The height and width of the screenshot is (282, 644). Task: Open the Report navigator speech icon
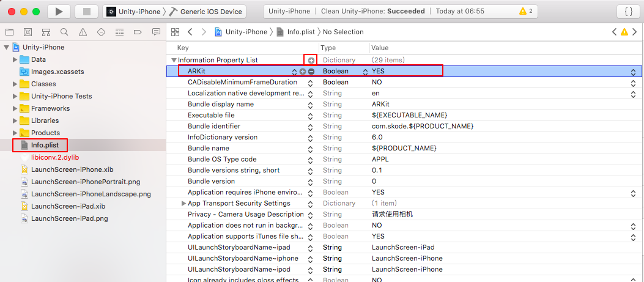pos(156,32)
